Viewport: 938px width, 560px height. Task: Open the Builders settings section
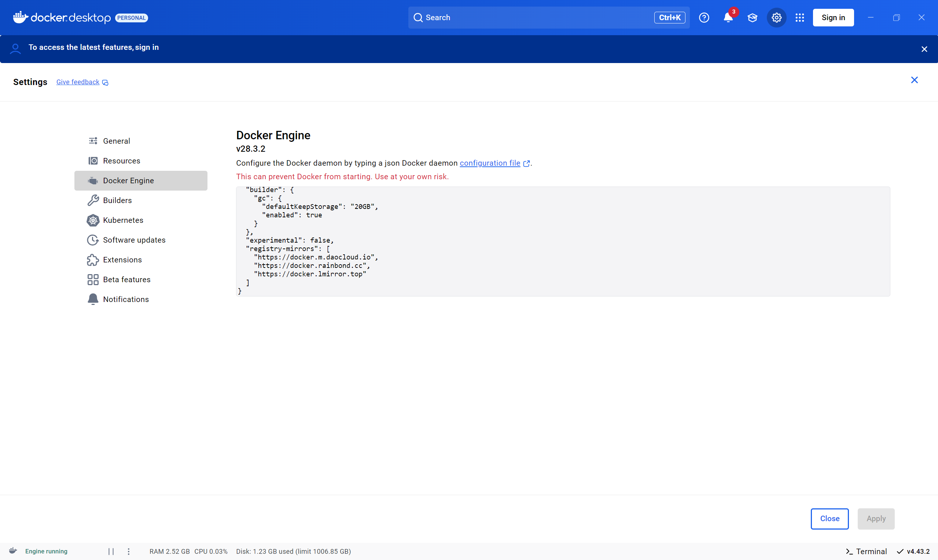[141, 200]
